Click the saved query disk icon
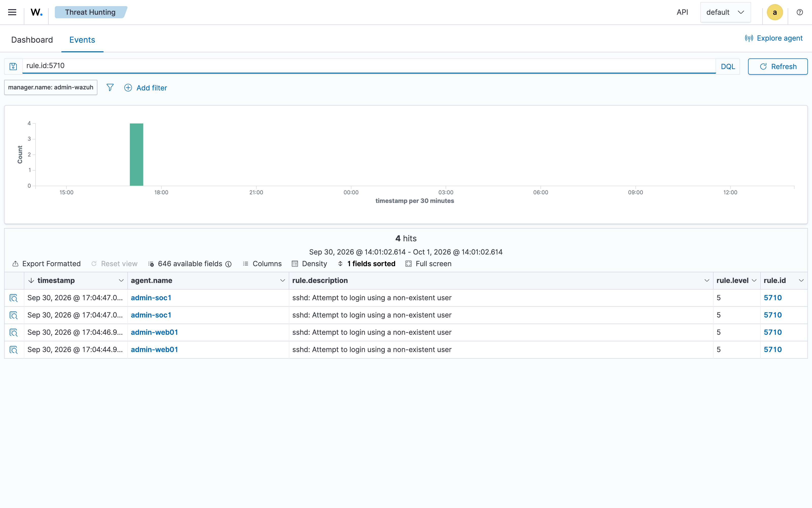Viewport: 812px width, 508px height. 13,67
